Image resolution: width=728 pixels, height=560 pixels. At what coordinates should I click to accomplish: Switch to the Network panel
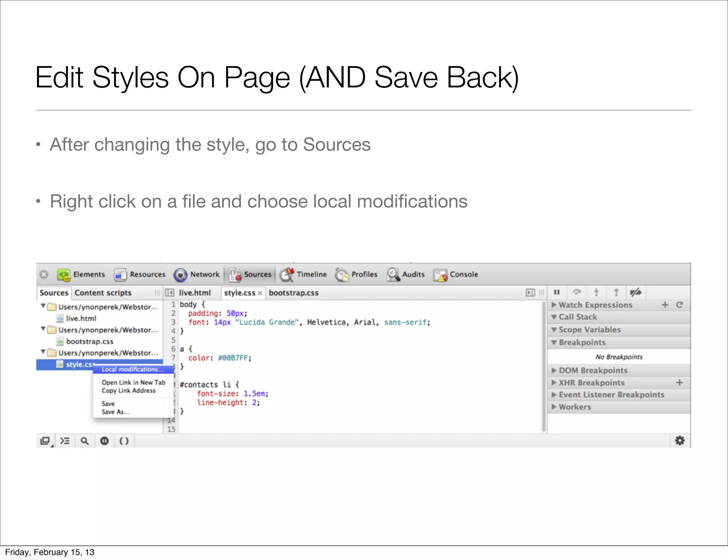197,275
